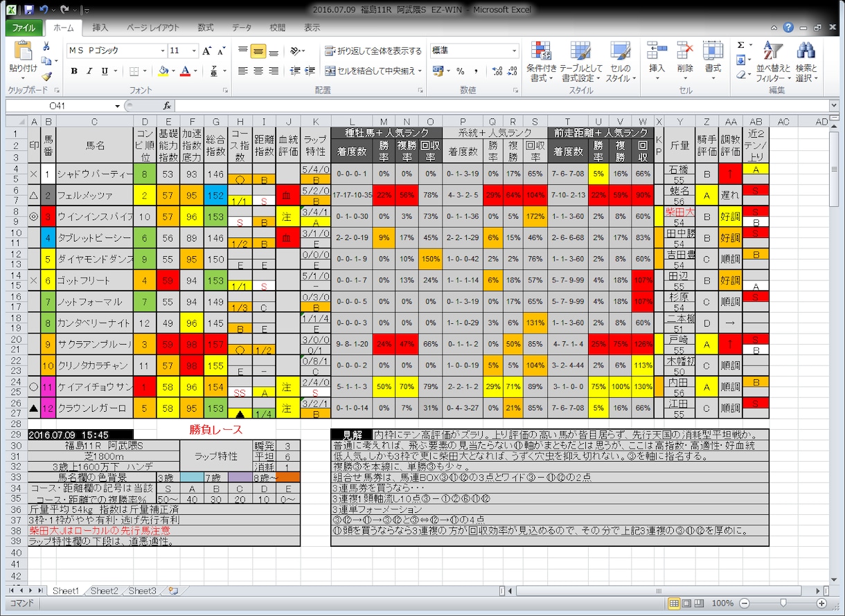Open the ファイル tab
Viewport: 845px width, 616px height.
[x=24, y=28]
